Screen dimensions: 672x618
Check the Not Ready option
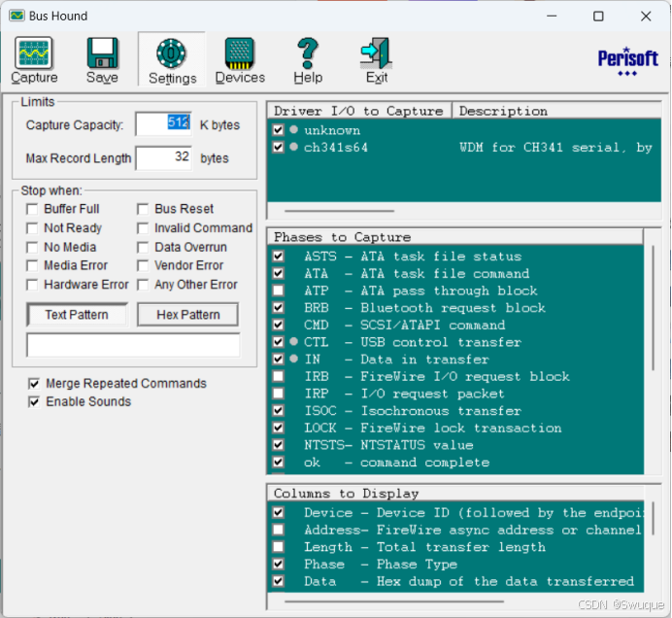(32, 228)
